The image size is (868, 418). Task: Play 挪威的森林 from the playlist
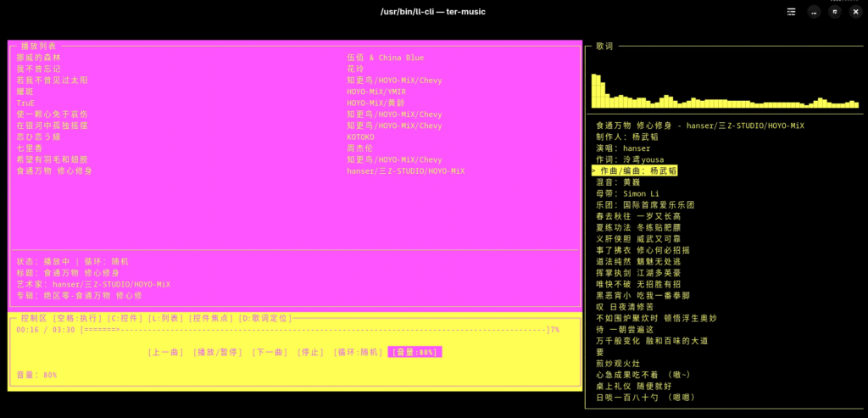click(x=39, y=58)
